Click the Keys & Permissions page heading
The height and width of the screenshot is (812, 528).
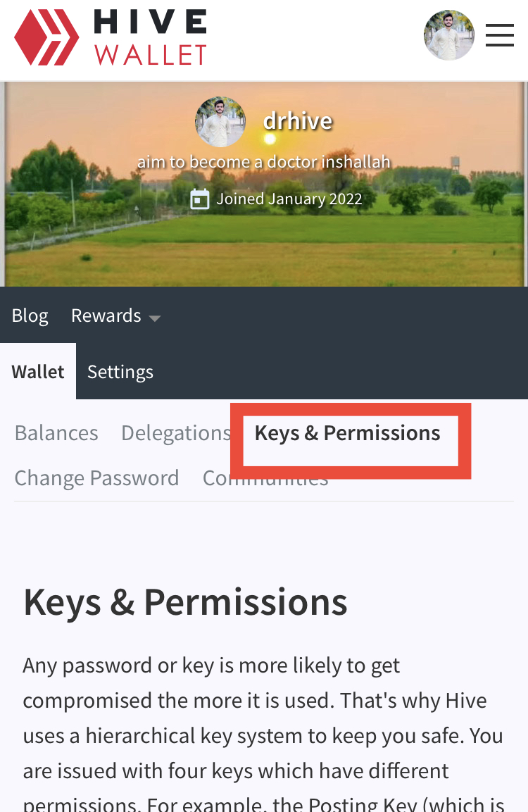[185, 603]
